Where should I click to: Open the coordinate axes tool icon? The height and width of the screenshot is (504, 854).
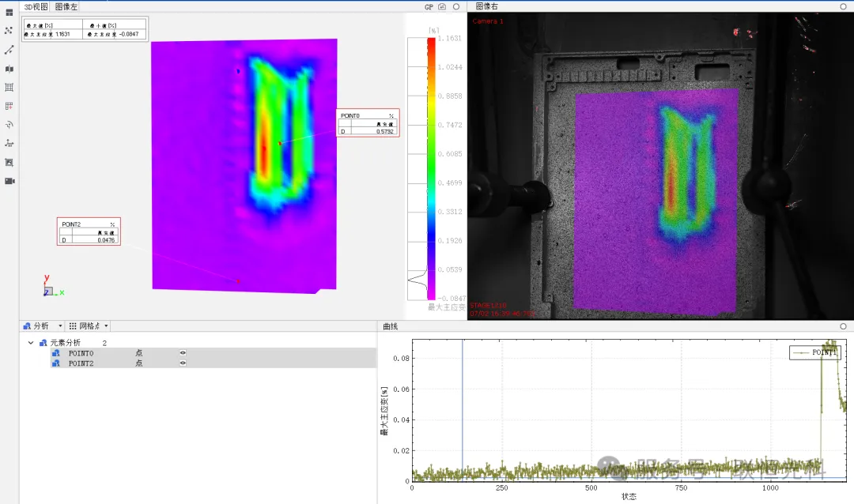(x=9, y=144)
